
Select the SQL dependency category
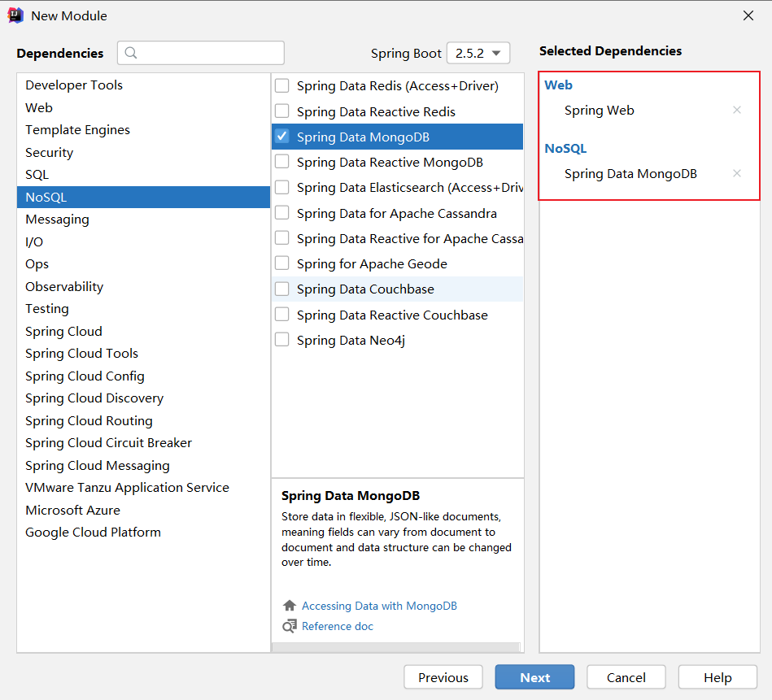[x=37, y=175]
